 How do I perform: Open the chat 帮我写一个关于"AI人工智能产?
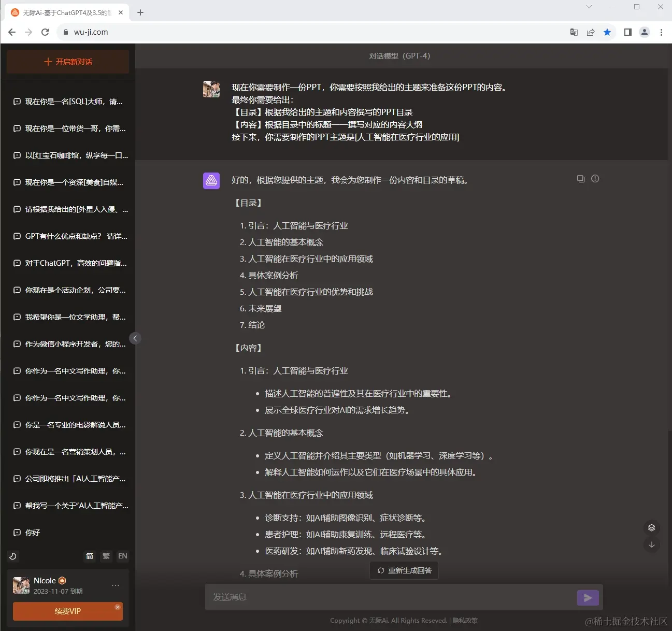point(68,506)
